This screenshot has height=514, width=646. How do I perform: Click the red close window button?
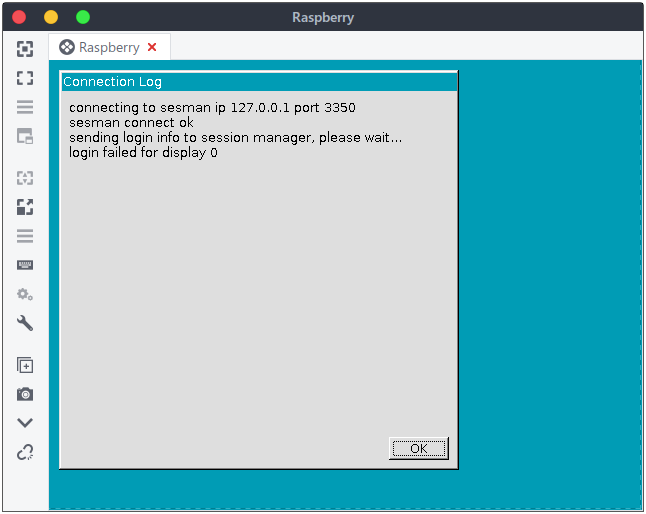[19, 17]
